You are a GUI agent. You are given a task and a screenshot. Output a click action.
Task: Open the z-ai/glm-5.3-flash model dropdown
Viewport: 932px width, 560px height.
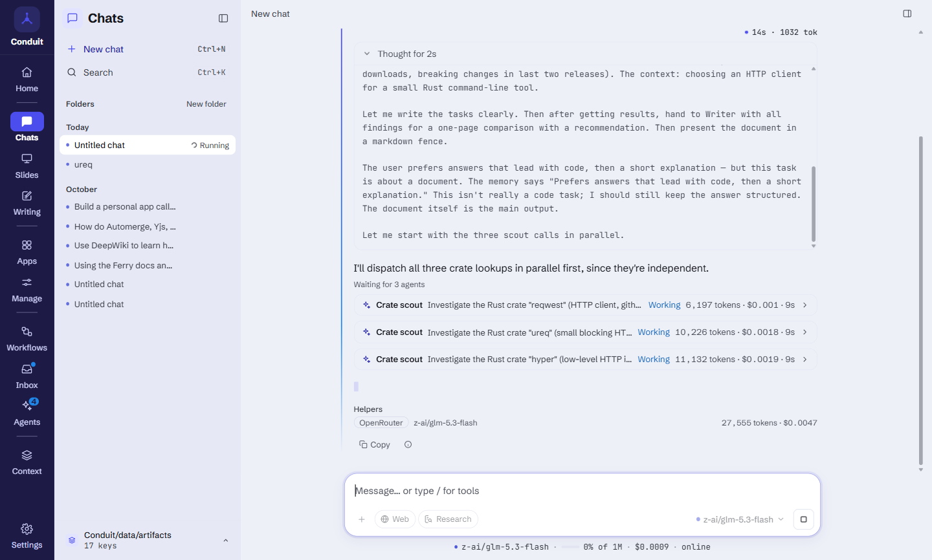click(x=740, y=519)
